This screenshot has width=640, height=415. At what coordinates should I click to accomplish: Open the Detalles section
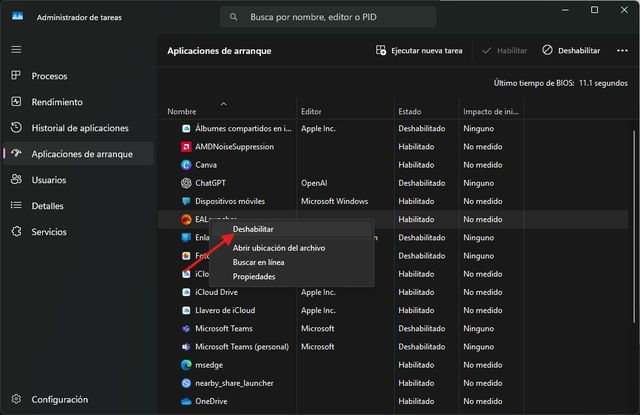pos(47,206)
